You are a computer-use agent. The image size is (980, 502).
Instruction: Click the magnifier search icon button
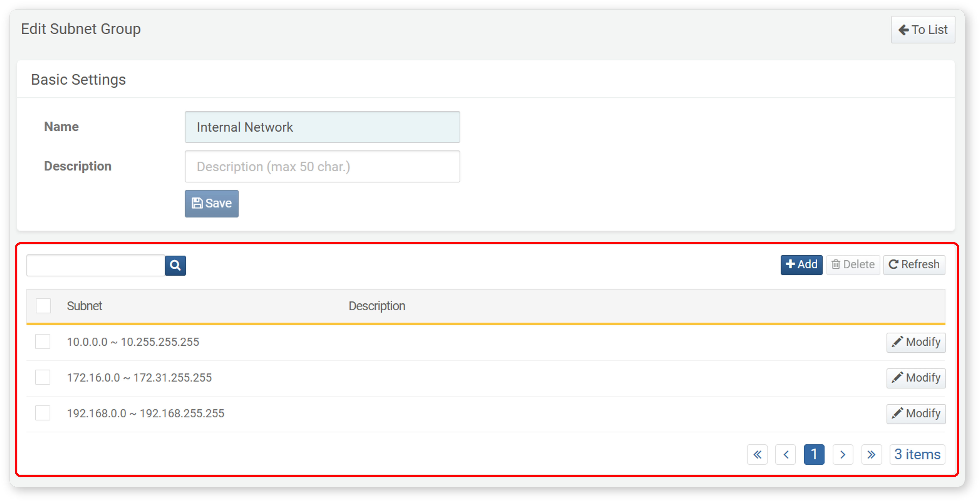point(175,265)
